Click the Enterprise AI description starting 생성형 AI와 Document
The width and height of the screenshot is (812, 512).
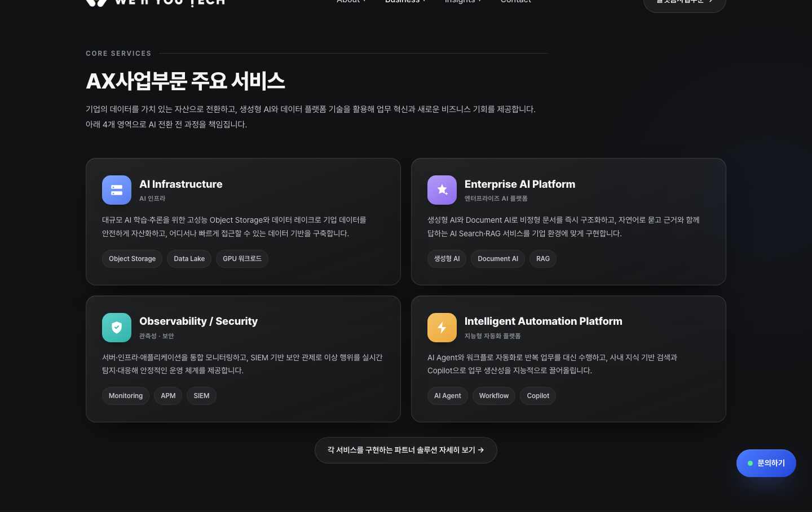click(563, 227)
